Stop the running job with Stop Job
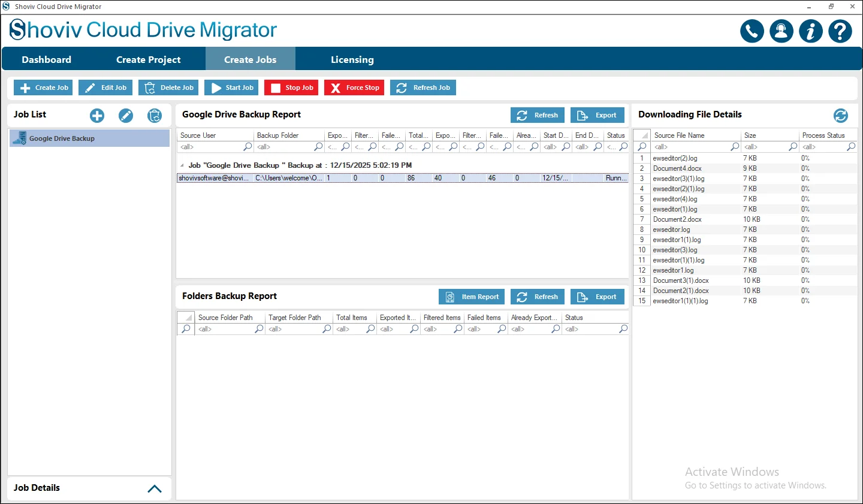The height and width of the screenshot is (504, 863). [291, 87]
